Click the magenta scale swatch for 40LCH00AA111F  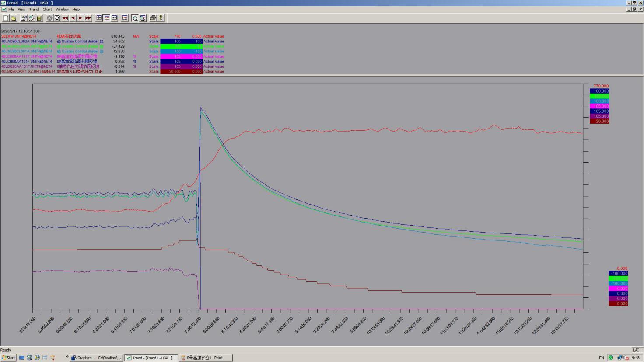pyautogui.click(x=181, y=56)
